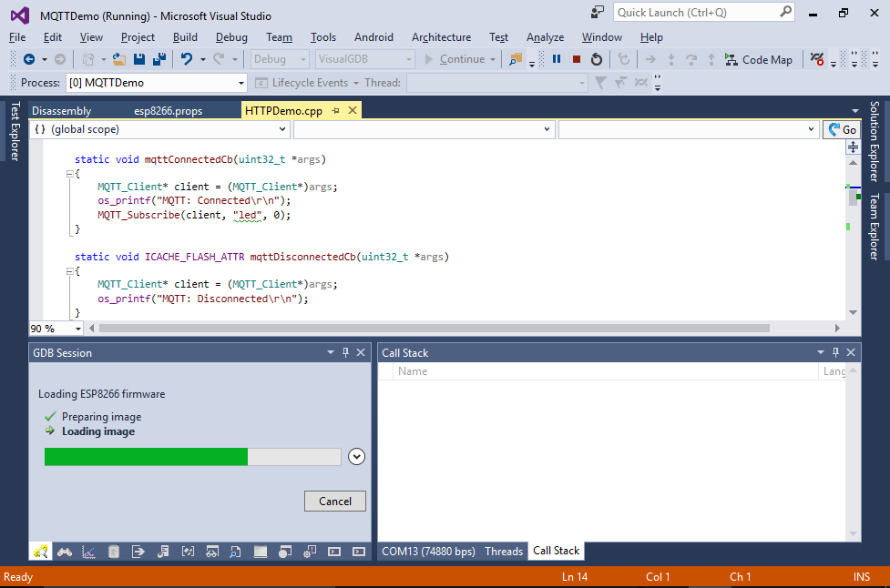
Task: Expand details with the circled chevron
Action: 356,456
